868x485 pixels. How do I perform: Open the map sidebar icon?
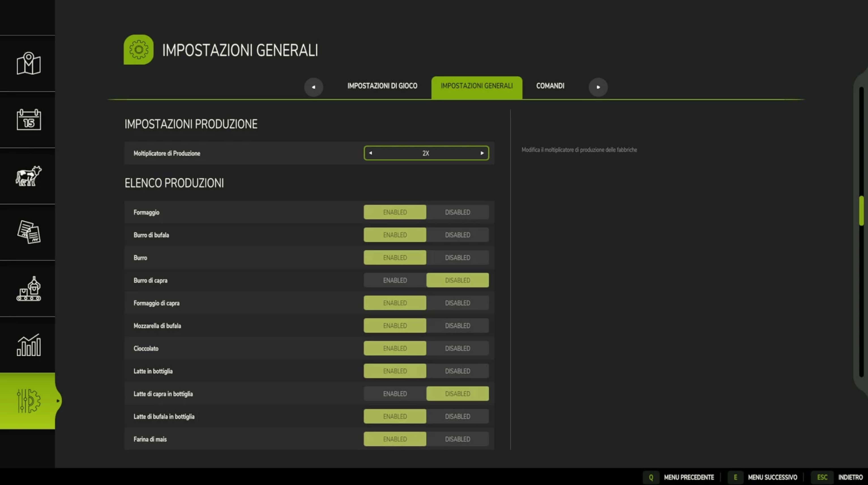click(x=28, y=63)
